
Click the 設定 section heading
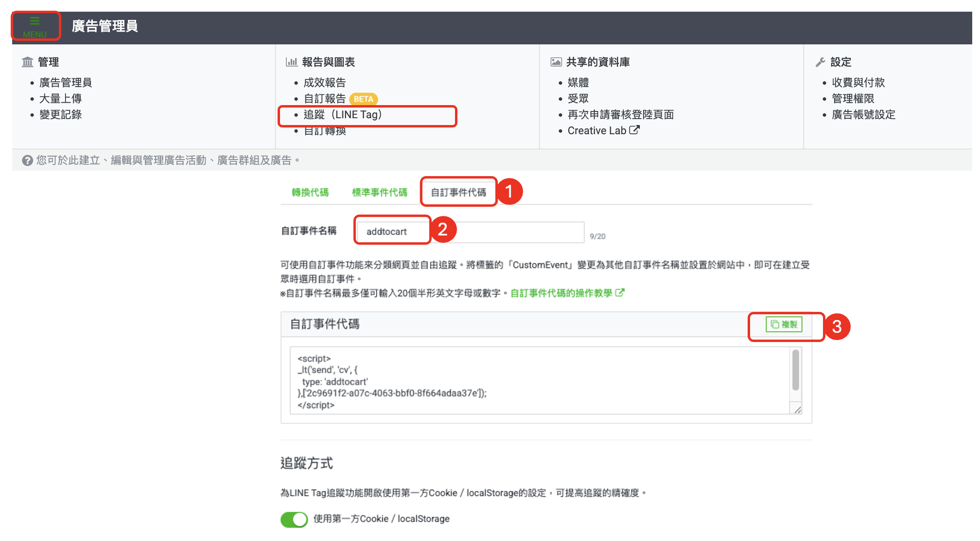click(x=841, y=62)
